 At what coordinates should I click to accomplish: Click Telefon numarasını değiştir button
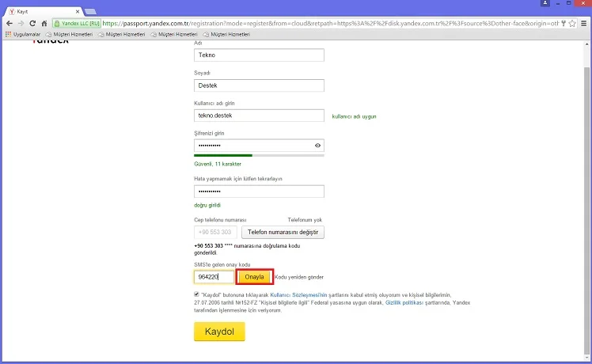[283, 232]
